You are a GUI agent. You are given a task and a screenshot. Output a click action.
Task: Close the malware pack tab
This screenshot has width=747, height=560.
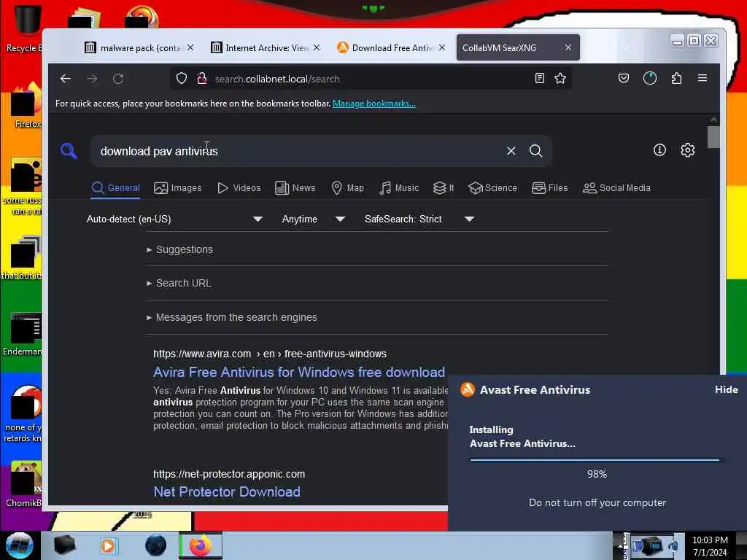[x=190, y=47]
